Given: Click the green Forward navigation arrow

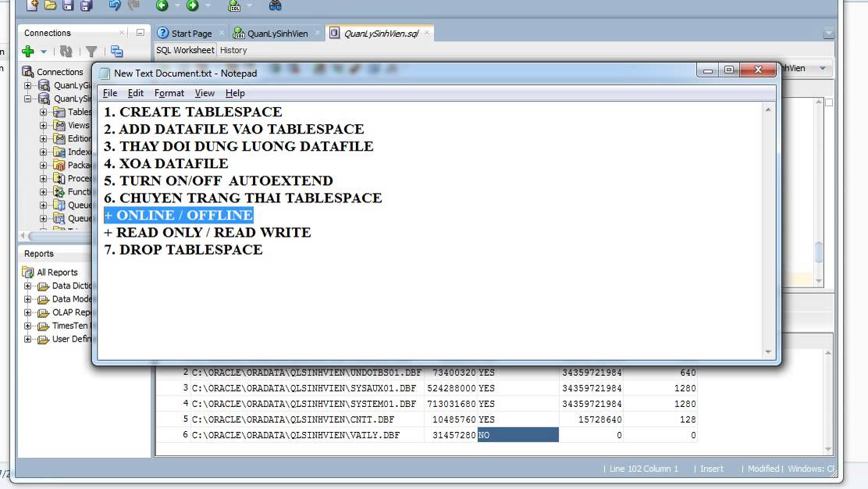Looking at the screenshot, I should click(193, 5).
